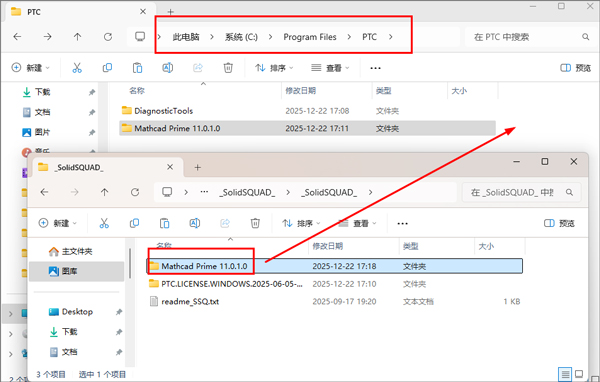
Task: Open 新建 dropdown in _SolidSQUAD_ window
Action: tap(58, 223)
